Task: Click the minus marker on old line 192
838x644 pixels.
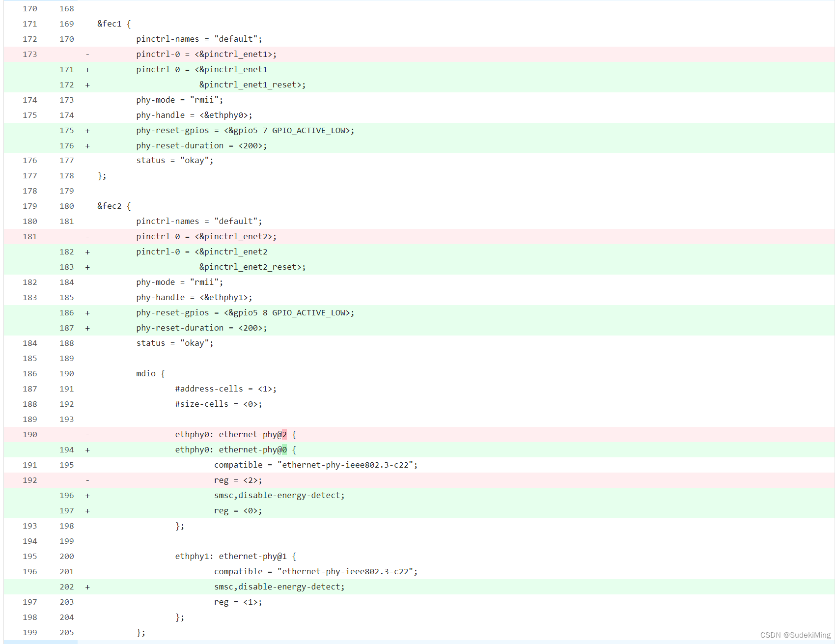Action: tap(87, 480)
